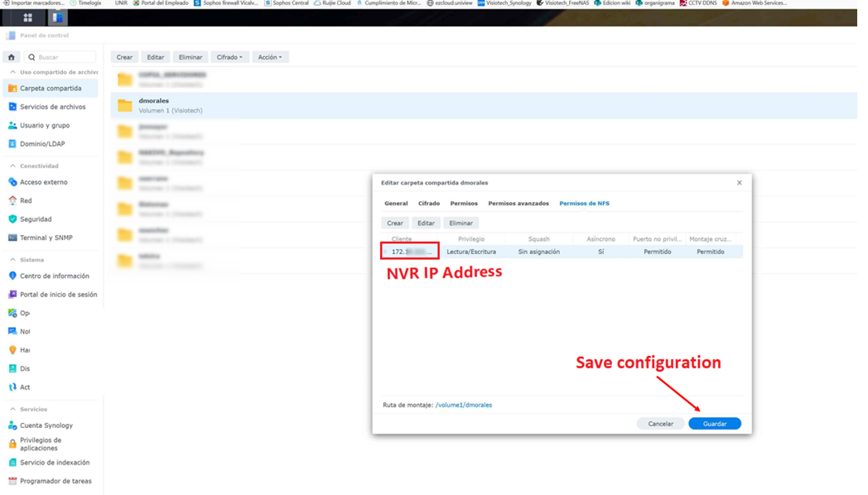Click the Buscar search field
The image size is (868, 495).
pyautogui.click(x=61, y=57)
